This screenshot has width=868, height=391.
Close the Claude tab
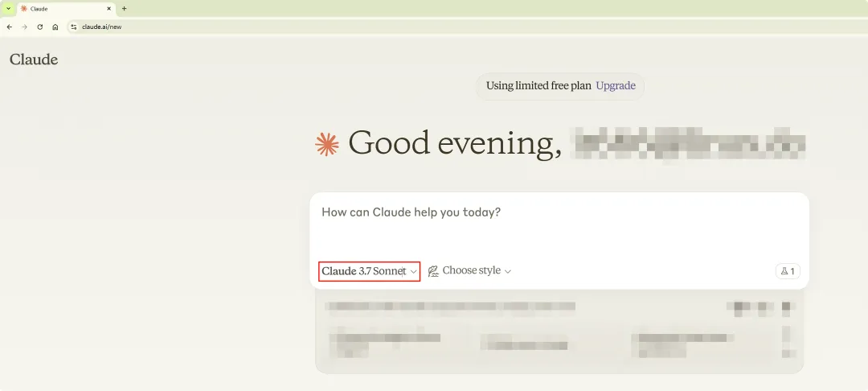[x=109, y=8]
